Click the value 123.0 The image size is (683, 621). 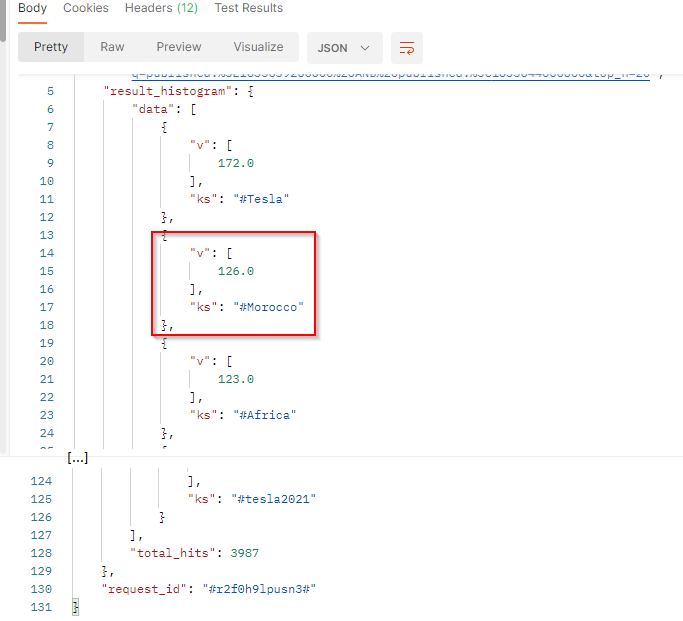[236, 379]
